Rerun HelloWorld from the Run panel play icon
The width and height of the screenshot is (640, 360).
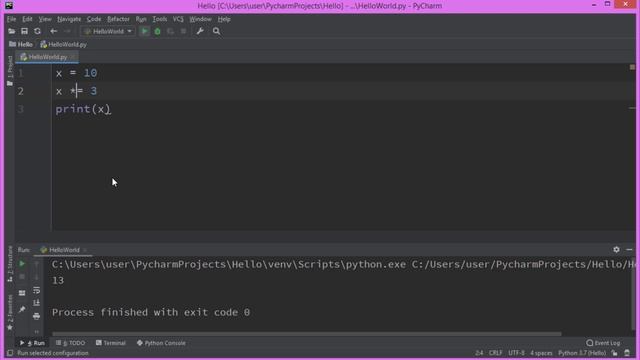tap(22, 264)
